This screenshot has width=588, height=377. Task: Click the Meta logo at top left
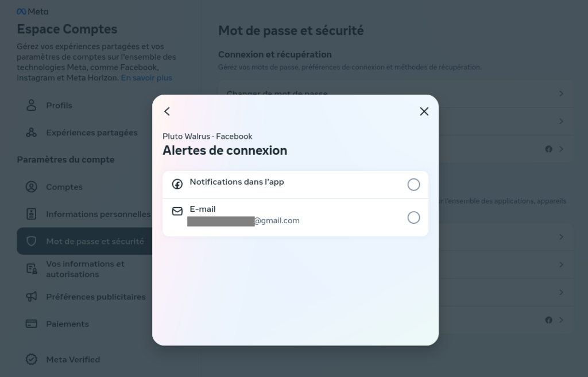[33, 11]
